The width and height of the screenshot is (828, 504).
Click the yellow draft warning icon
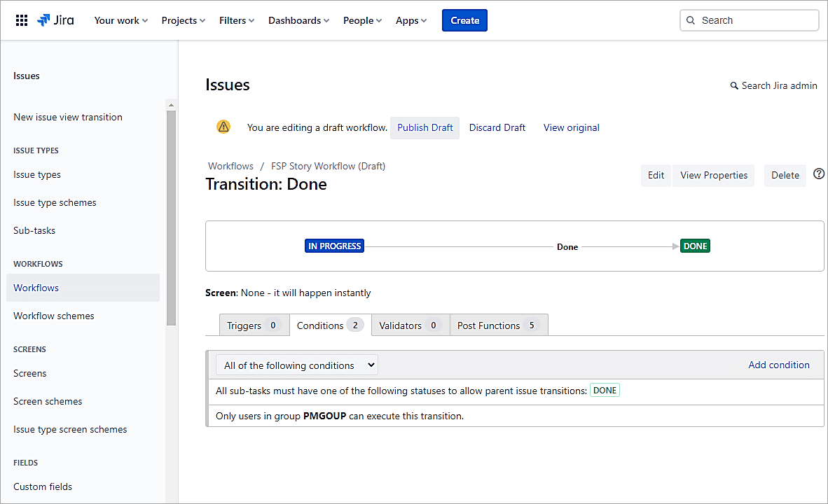(223, 127)
